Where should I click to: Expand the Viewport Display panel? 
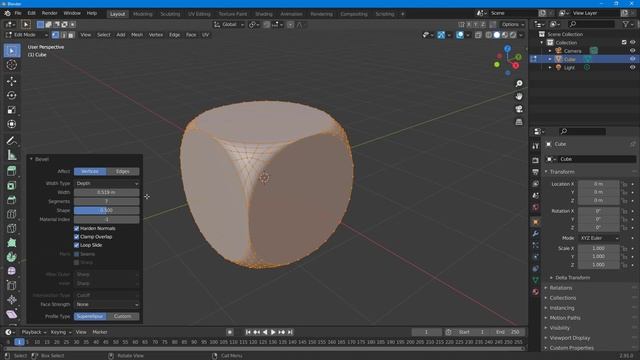[569, 338]
